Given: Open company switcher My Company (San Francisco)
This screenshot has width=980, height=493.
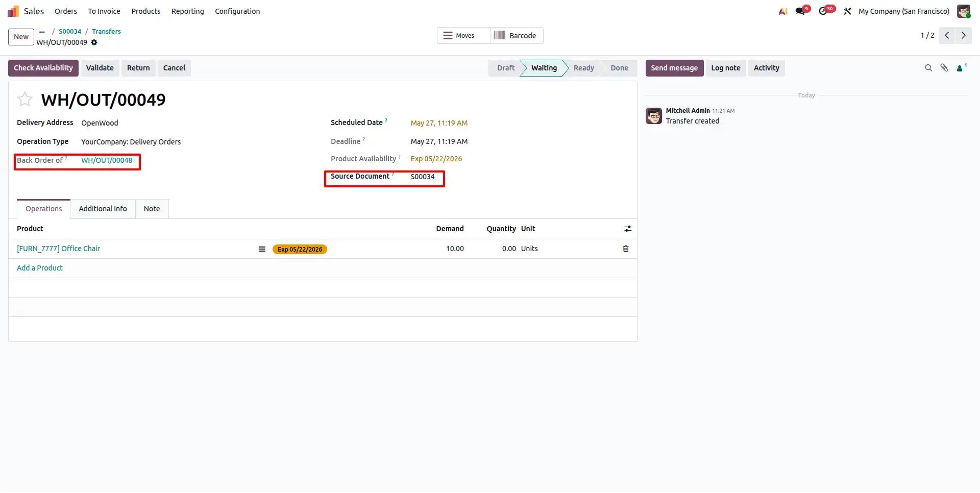Looking at the screenshot, I should tap(904, 11).
